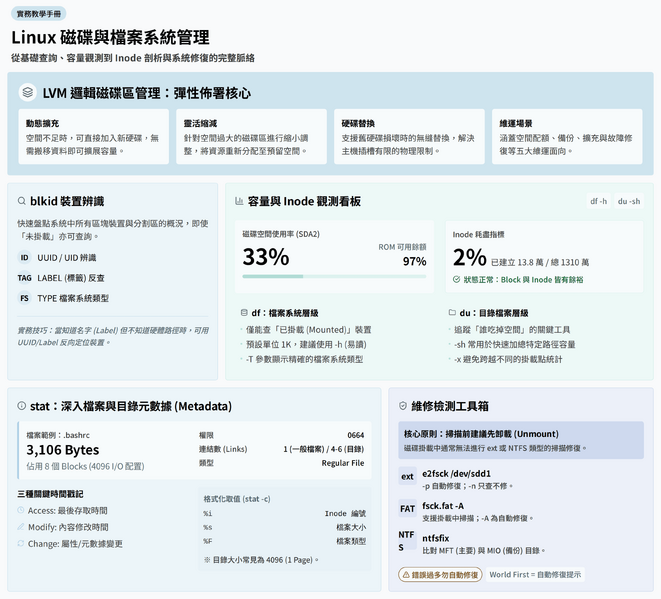661x599 pixels.
Task: Click the 33% disk usage progress bar
Action: tap(334, 277)
